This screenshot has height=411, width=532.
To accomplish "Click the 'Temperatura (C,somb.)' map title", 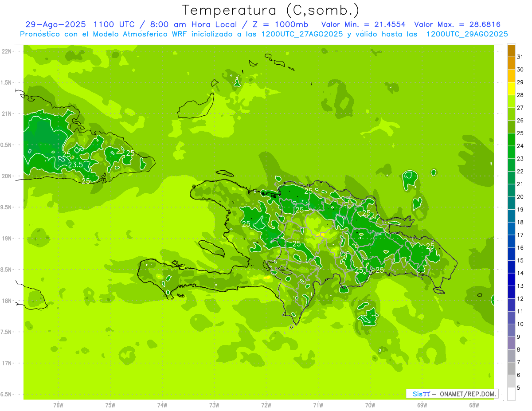I will click(x=271, y=10).
